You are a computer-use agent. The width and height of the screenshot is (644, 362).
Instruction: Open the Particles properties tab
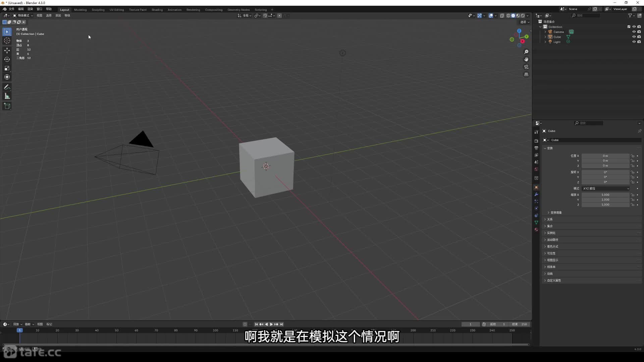tap(536, 201)
